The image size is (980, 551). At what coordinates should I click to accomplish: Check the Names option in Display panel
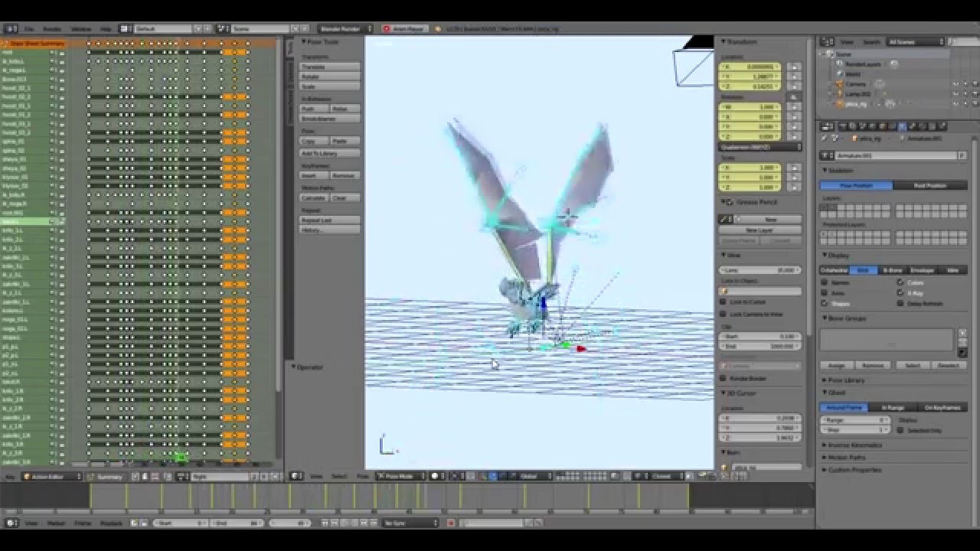[x=823, y=282]
